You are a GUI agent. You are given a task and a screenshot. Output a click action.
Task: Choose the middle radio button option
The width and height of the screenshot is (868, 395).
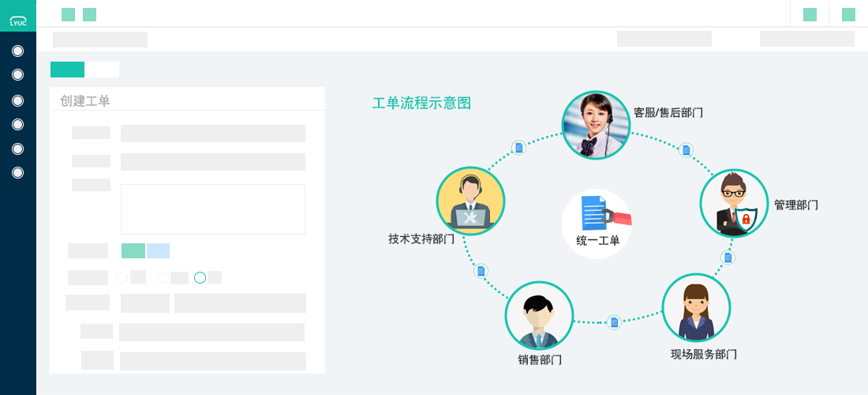[163, 277]
